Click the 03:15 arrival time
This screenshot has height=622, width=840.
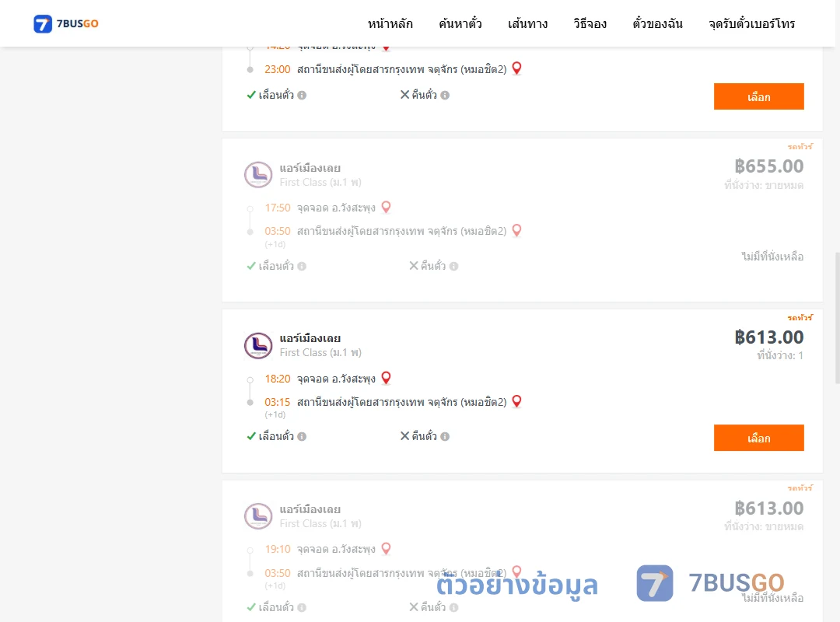pyautogui.click(x=278, y=402)
